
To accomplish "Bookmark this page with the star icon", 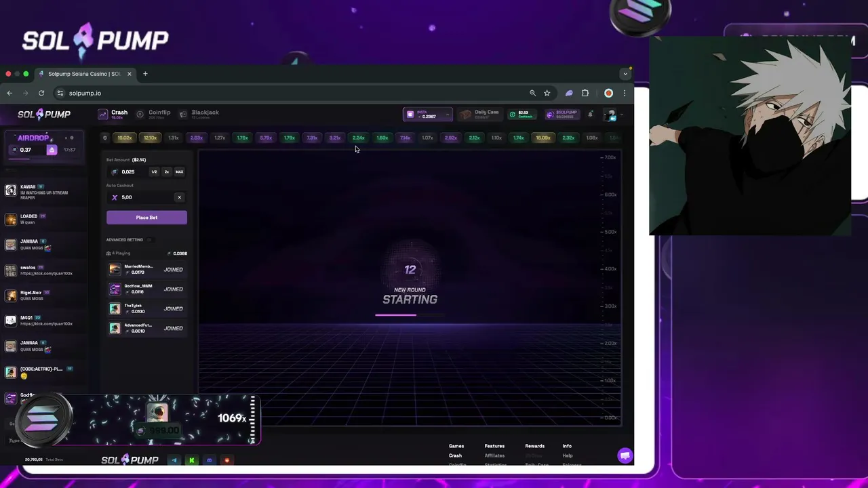I will pos(547,93).
